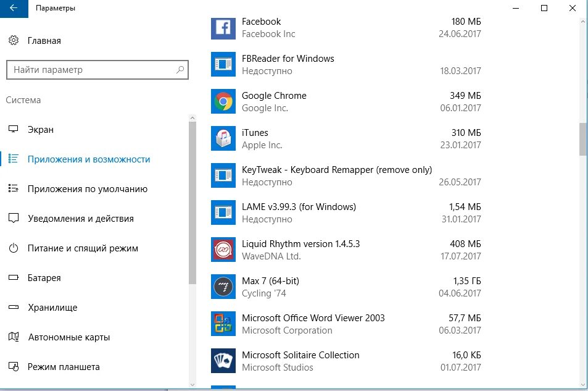The image size is (588, 391).
Task: Click the Google Chrome app icon
Action: click(x=223, y=101)
